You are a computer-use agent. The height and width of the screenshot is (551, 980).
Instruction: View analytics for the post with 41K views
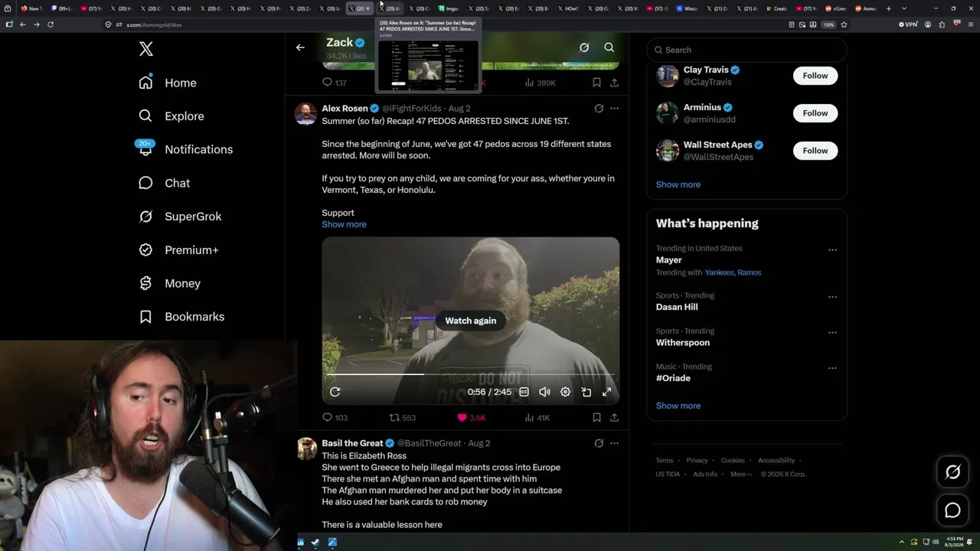pyautogui.click(x=537, y=418)
